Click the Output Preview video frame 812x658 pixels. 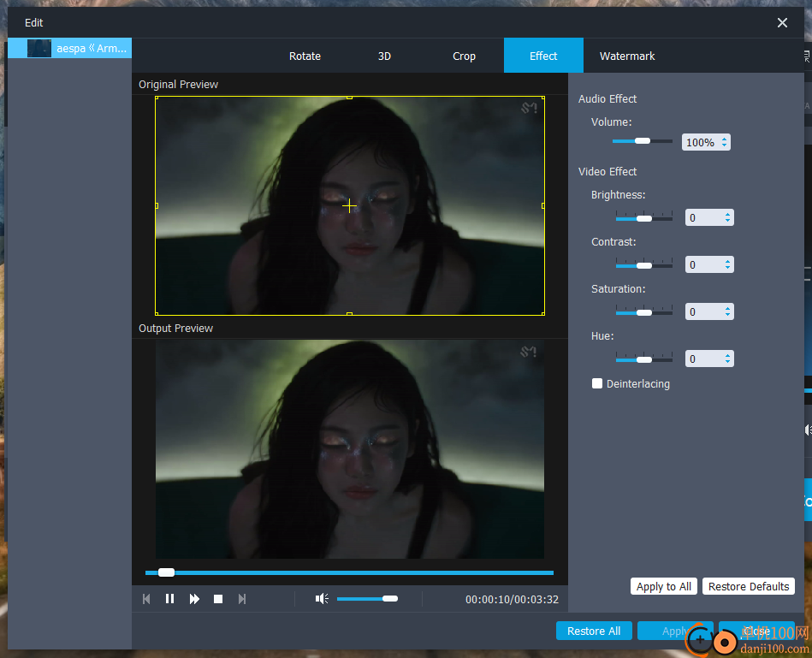coord(350,449)
